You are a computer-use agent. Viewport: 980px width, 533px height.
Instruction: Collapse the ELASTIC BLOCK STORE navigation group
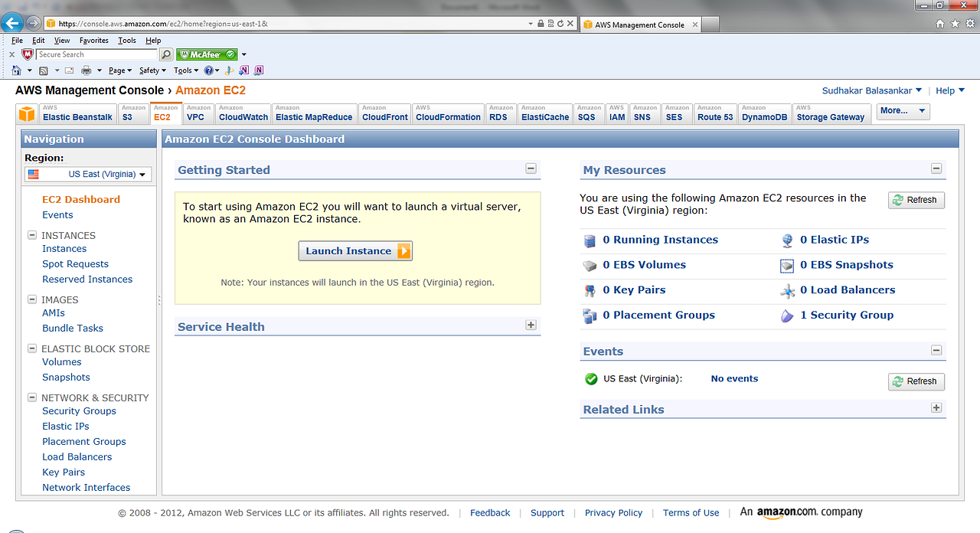point(32,348)
